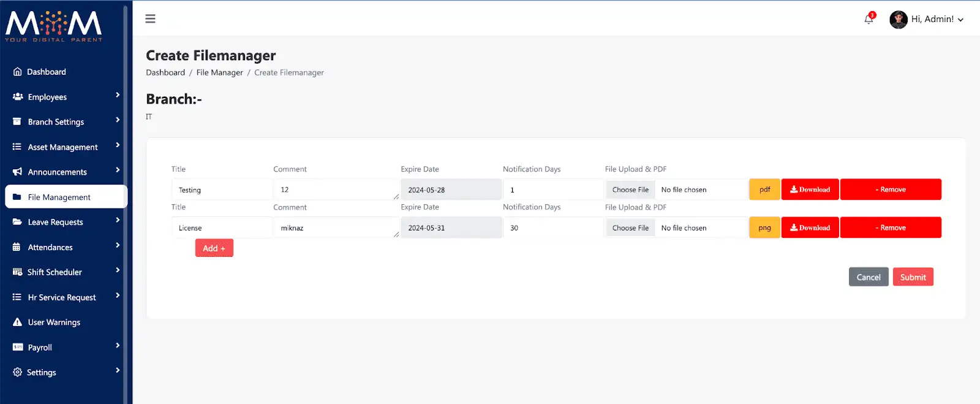
Task: Expand the Leave Requests submenu chevron
Action: click(118, 220)
